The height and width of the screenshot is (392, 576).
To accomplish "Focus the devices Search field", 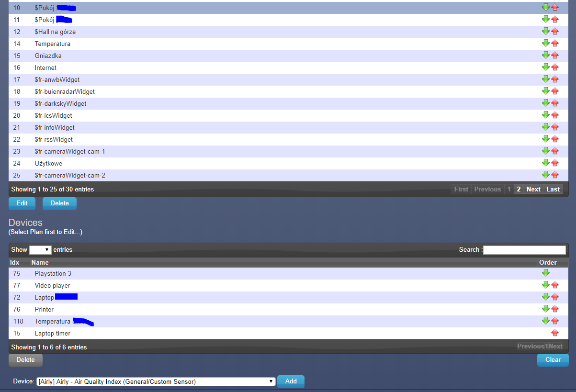I will 524,250.
